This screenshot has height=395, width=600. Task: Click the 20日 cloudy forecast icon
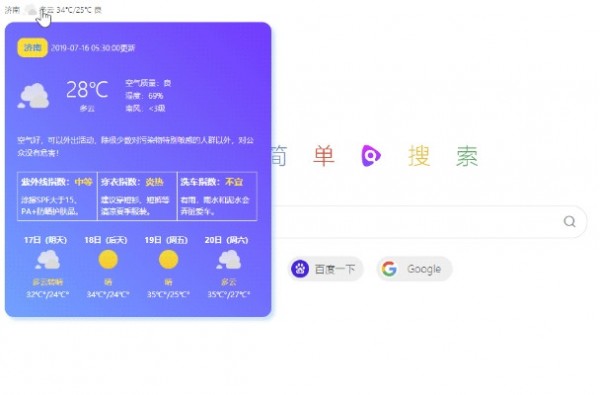point(229,260)
